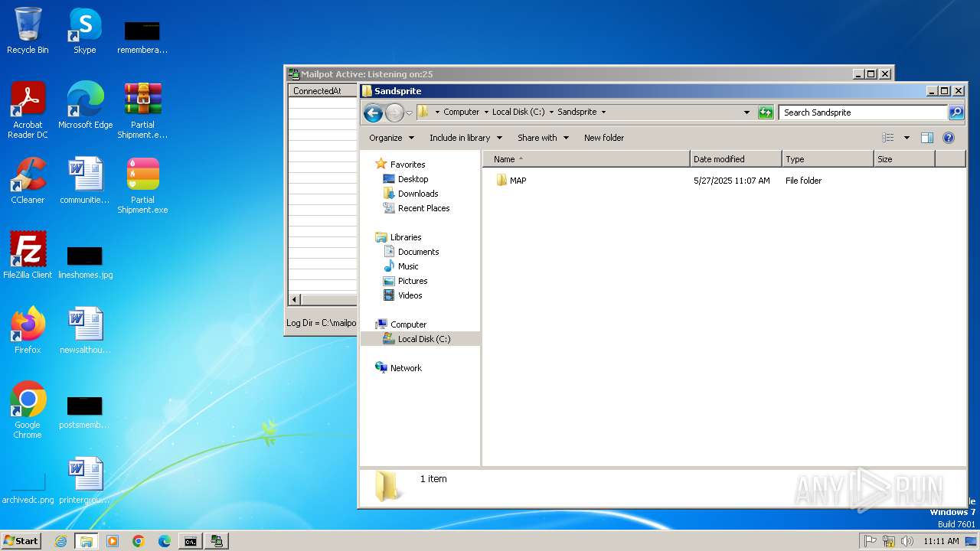Click the Start button
The height and width of the screenshot is (551, 980).
point(21,540)
